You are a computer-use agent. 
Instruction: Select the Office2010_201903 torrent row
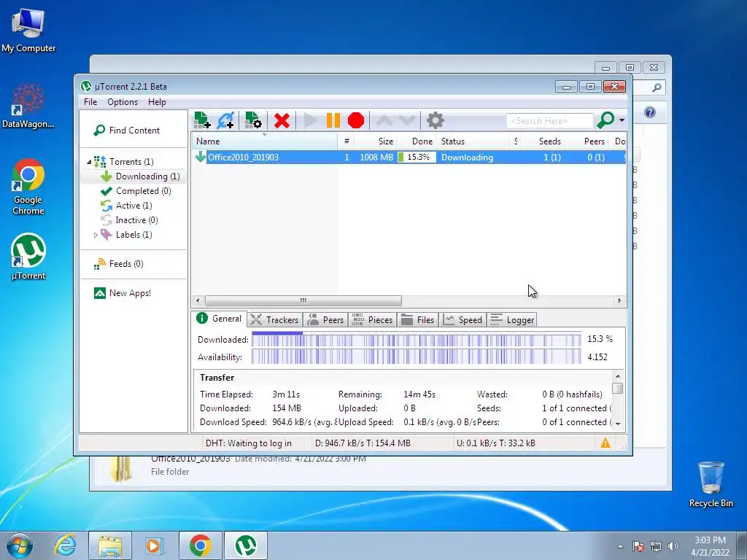409,157
